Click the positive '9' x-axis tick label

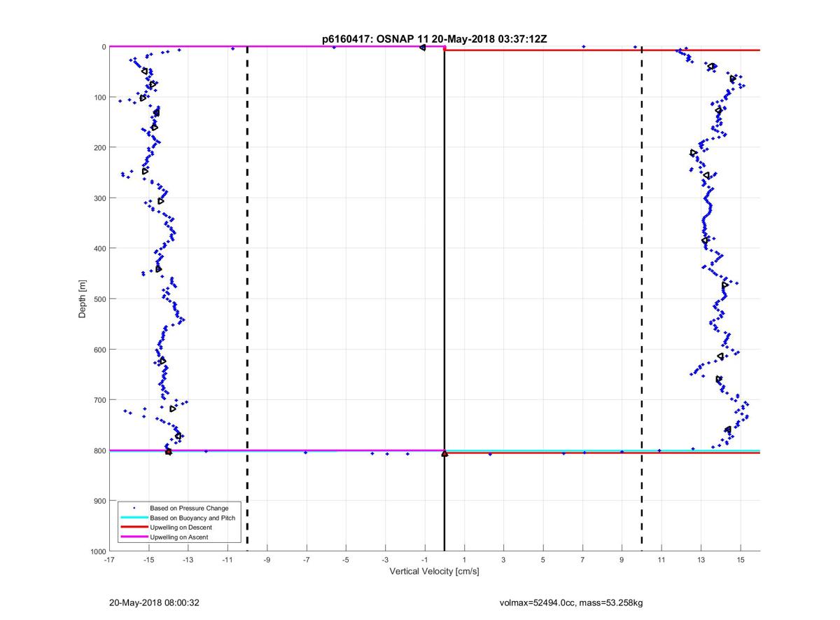point(622,560)
